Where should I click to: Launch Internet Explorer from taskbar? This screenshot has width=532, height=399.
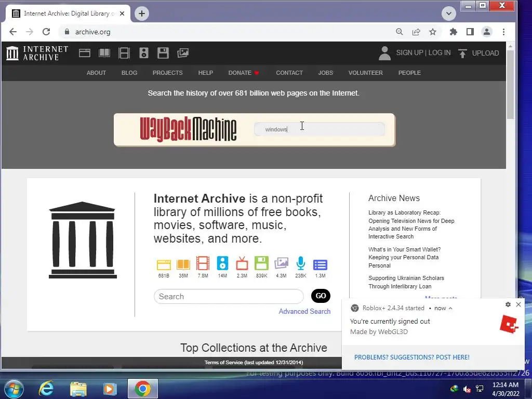point(46,389)
